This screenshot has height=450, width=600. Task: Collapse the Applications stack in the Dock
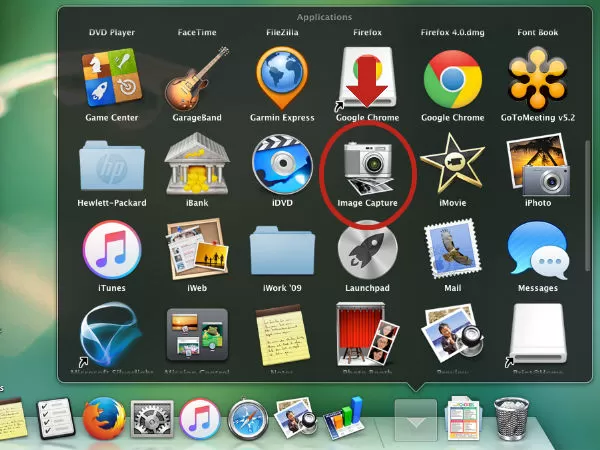418,418
